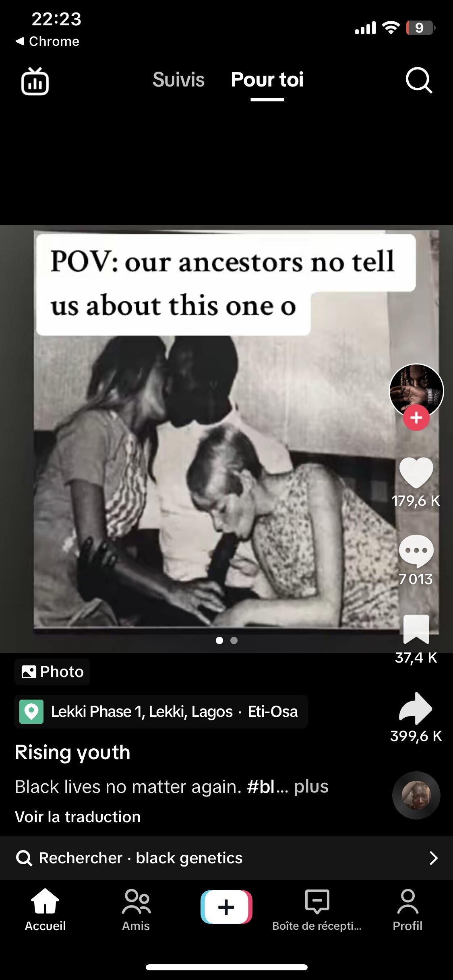
Task: Save the post with bookmark icon
Action: point(416,630)
